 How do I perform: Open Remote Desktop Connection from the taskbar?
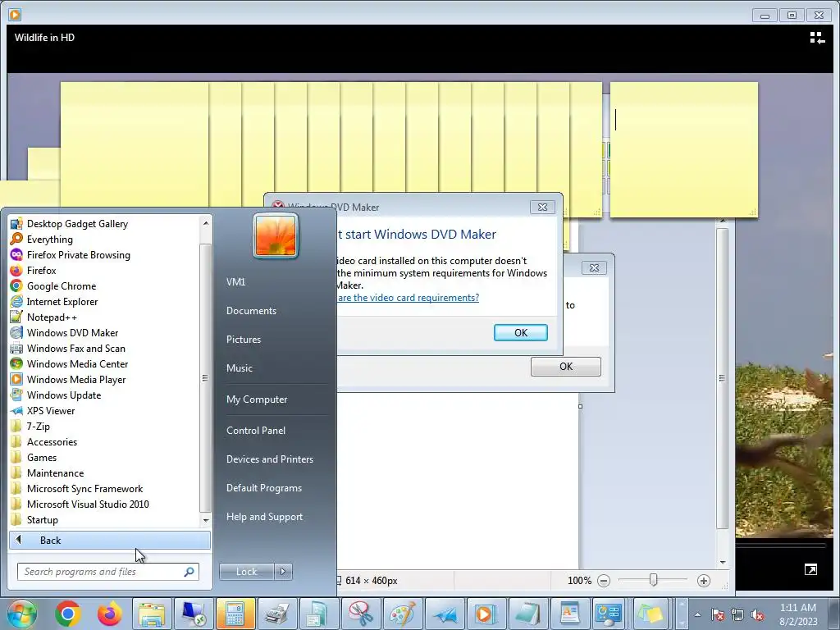(x=194, y=614)
